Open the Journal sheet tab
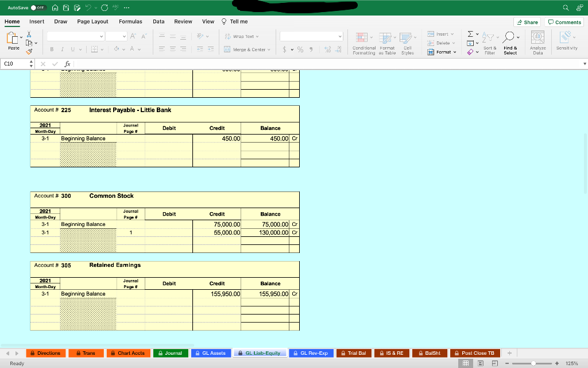 (170, 352)
